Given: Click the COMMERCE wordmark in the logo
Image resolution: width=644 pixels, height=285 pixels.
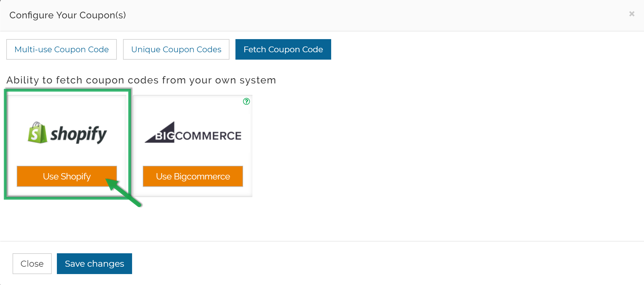Looking at the screenshot, I should point(208,136).
